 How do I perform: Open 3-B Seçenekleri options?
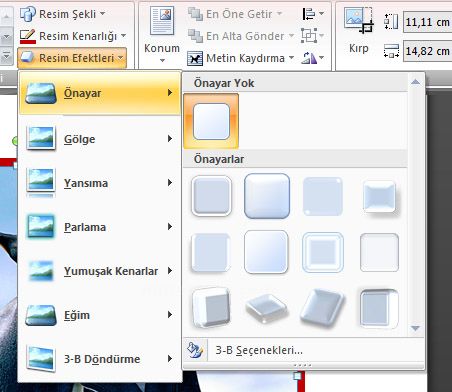click(259, 351)
